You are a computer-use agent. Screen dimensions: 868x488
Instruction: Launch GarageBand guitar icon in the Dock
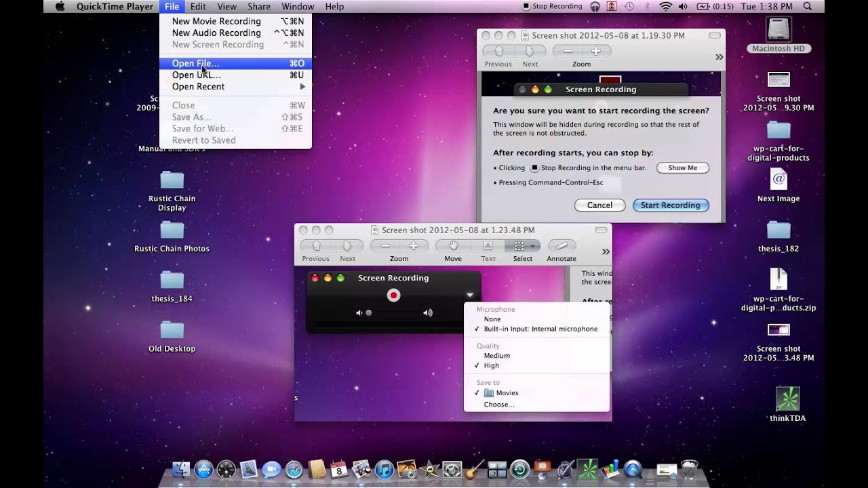[x=475, y=469]
